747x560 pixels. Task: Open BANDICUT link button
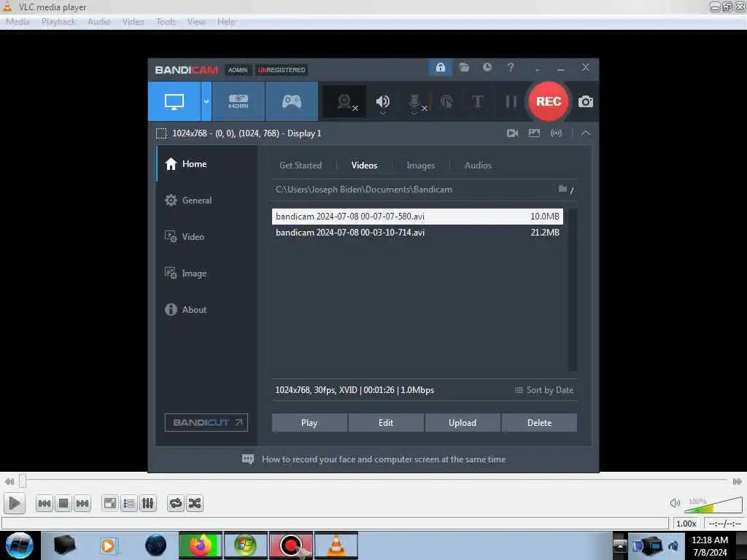206,422
